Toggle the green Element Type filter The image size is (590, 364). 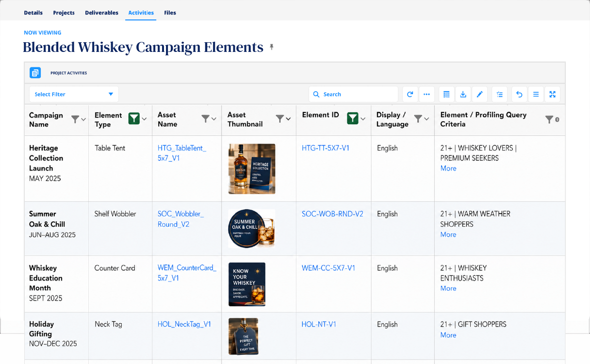(x=134, y=118)
